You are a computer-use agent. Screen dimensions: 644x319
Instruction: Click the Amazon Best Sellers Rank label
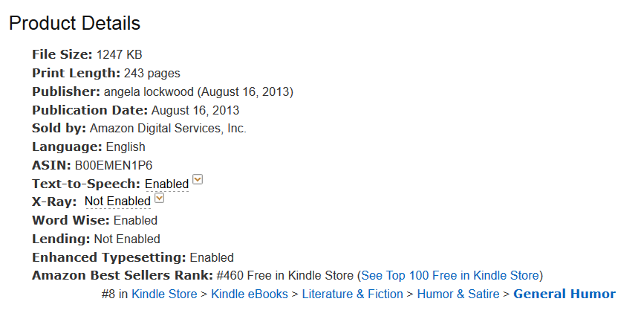123,276
